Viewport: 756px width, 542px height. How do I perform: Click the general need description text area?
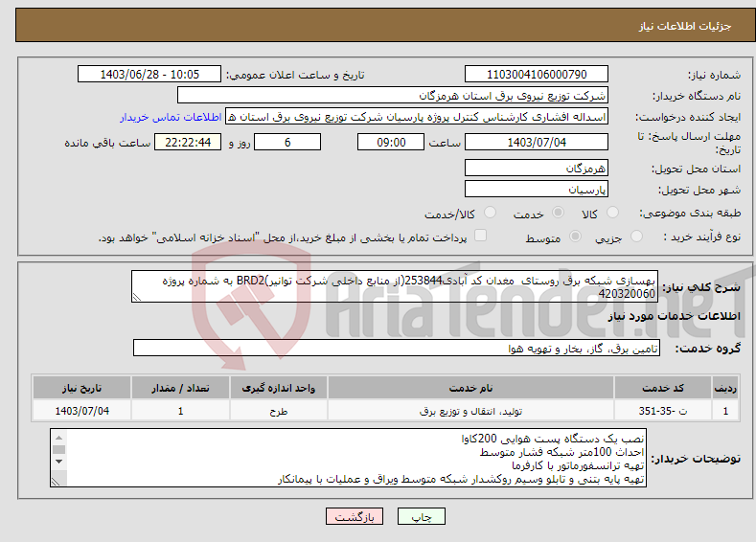point(395,286)
